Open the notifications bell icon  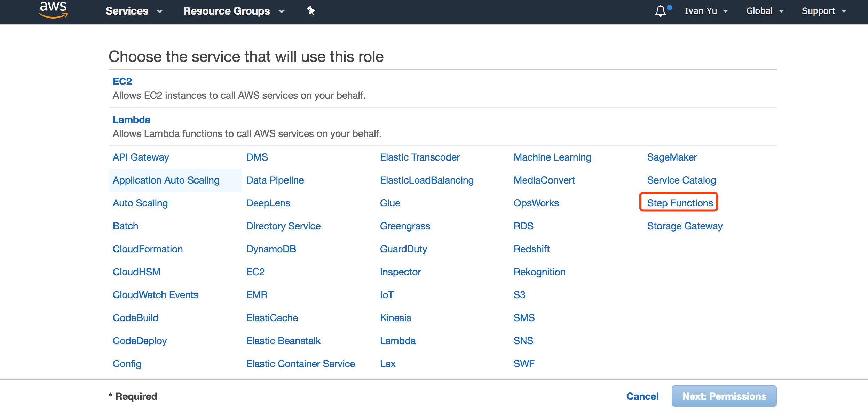(x=660, y=11)
